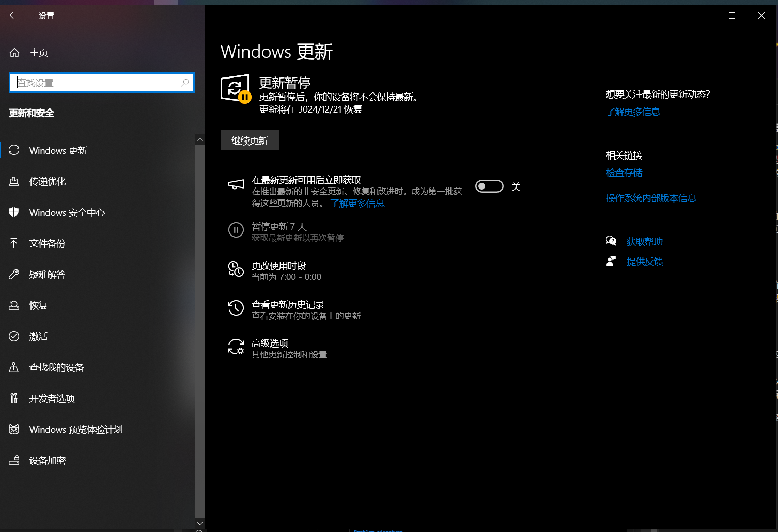Click 当前为 7:00 - 0:00 text
778x532 pixels.
pyautogui.click(x=286, y=277)
